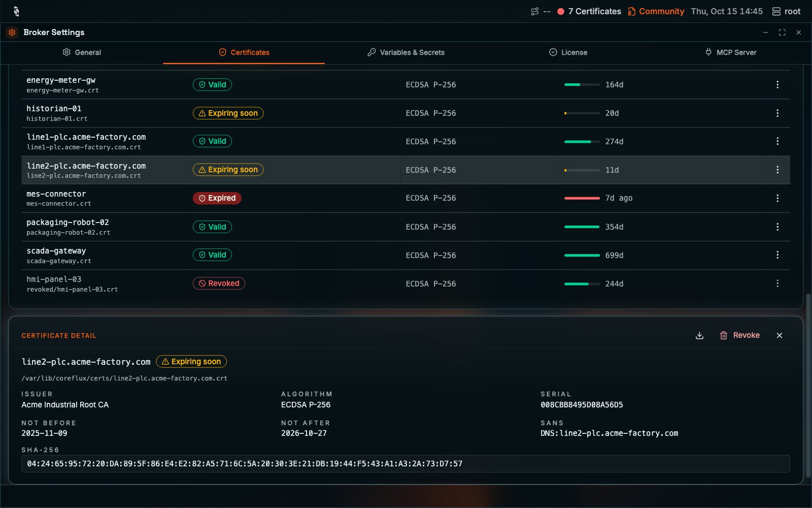Select the Certificates tab
Image resolution: width=812 pixels, height=508 pixels.
tap(244, 52)
